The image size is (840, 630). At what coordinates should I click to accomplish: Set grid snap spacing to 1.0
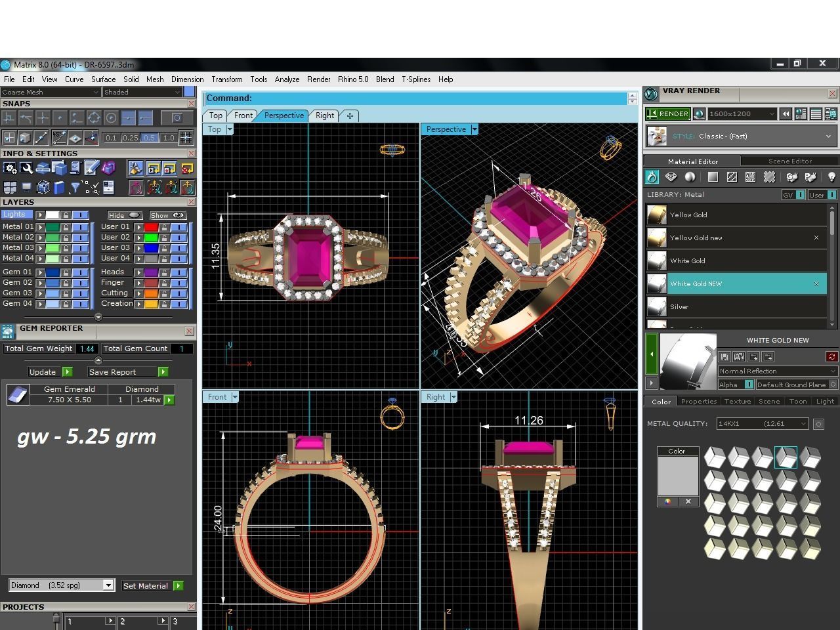click(x=169, y=138)
